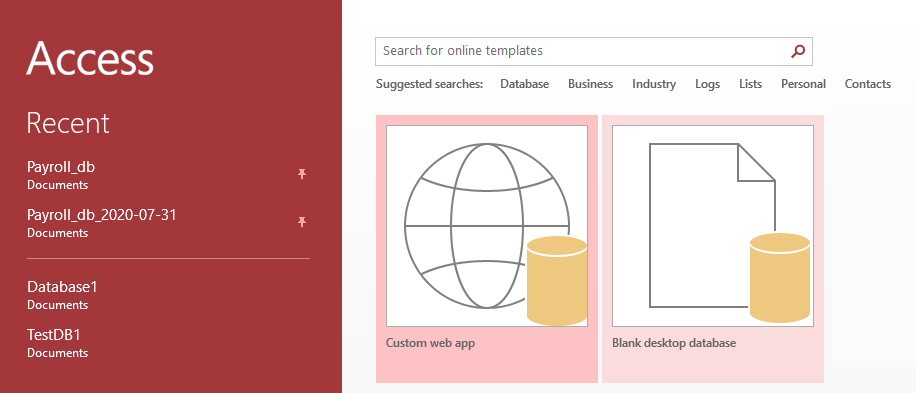Search suggested category Contacts
Screen dimensions: 916x393
[868, 84]
